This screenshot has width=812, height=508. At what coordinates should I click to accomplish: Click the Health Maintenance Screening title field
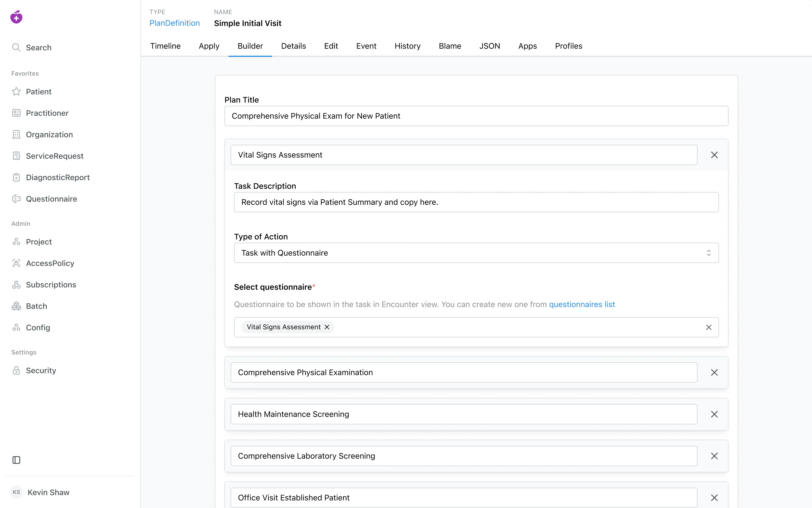(x=464, y=414)
